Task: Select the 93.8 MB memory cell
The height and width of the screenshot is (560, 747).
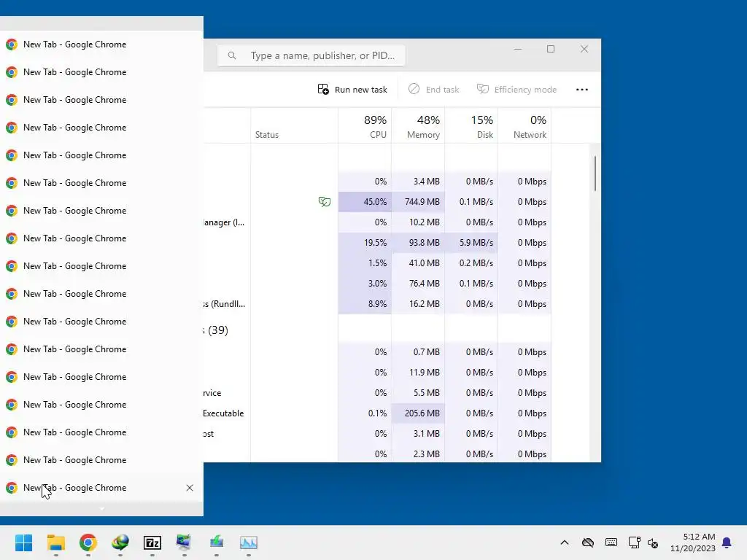Action: pyautogui.click(x=418, y=243)
